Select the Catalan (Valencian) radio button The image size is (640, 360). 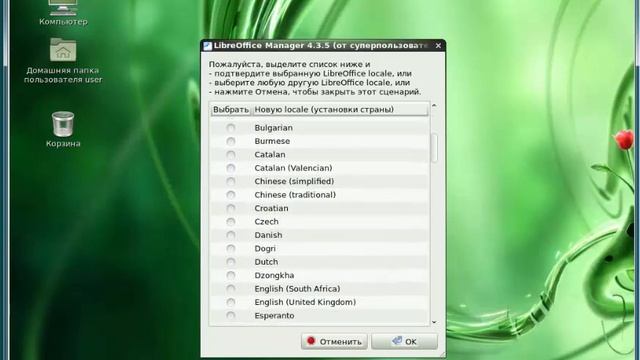tap(231, 168)
